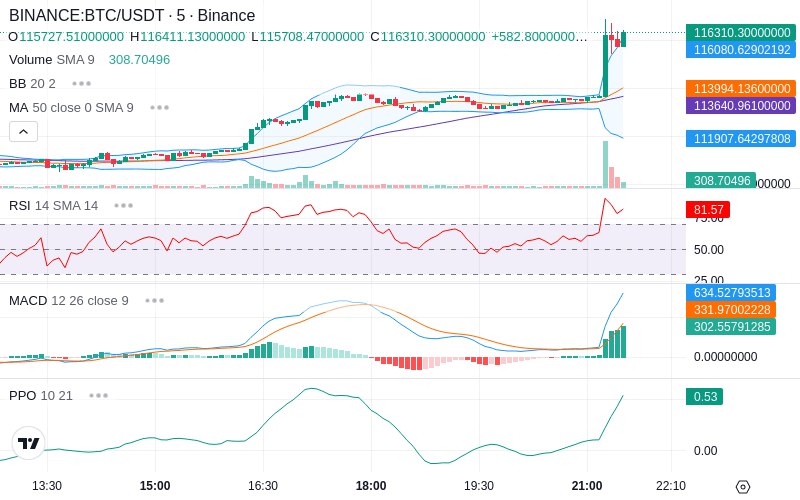Click the low price value 115708.47 in legend
Screen dimensions: 800x500
click(312, 37)
